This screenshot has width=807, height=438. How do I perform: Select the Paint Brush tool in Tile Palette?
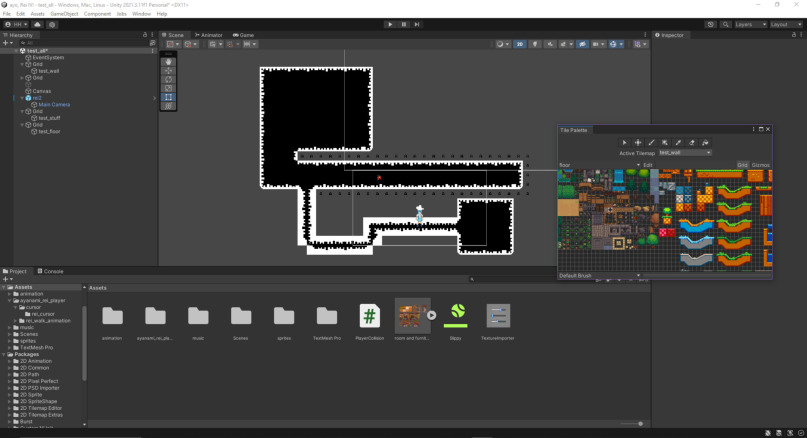pyautogui.click(x=651, y=143)
